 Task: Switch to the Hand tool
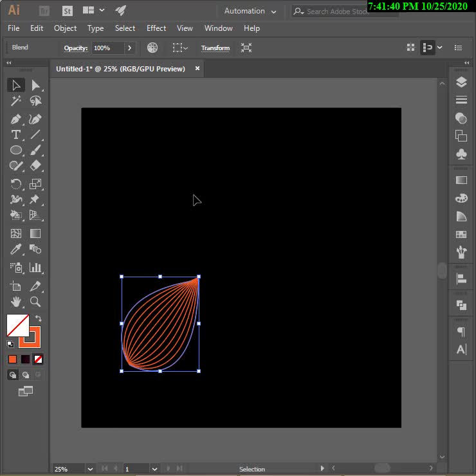pyautogui.click(x=16, y=302)
